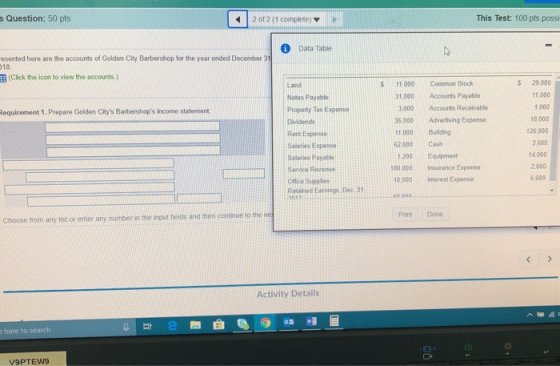This screenshot has height=366, width=560.
Task: Launch Google Chrome from the taskbar
Action: (265, 323)
